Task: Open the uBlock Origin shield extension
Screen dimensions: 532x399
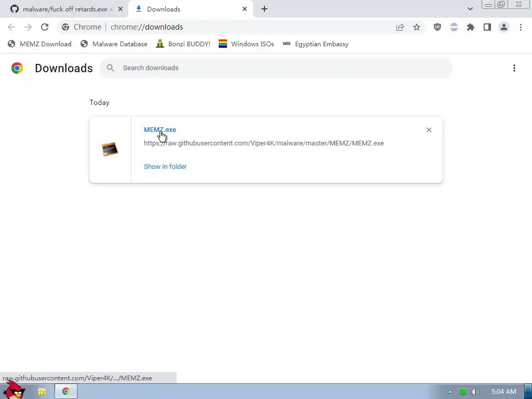Action: coord(437,27)
